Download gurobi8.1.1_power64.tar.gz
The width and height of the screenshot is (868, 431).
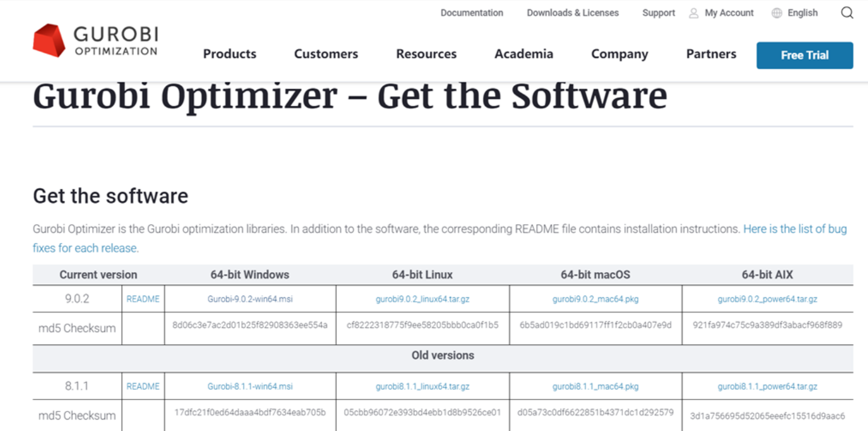click(x=767, y=386)
